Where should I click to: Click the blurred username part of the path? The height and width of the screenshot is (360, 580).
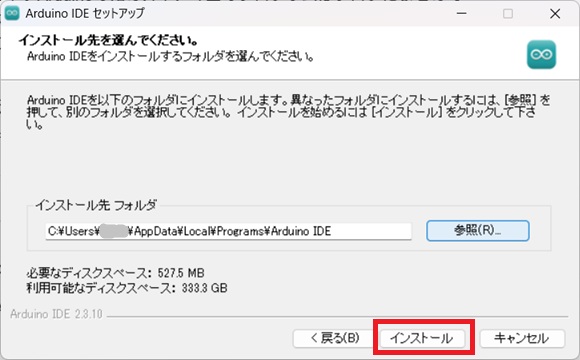114,231
